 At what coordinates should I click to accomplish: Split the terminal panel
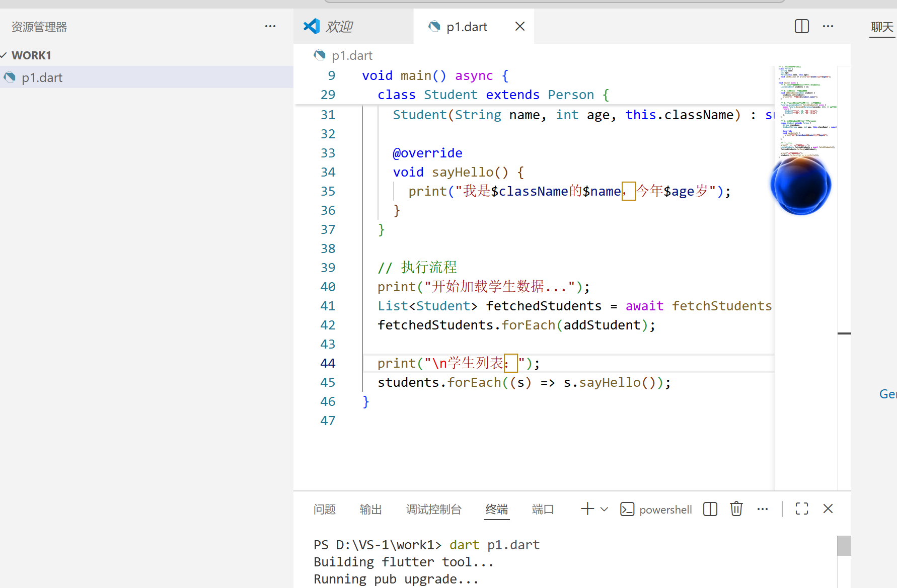(710, 509)
